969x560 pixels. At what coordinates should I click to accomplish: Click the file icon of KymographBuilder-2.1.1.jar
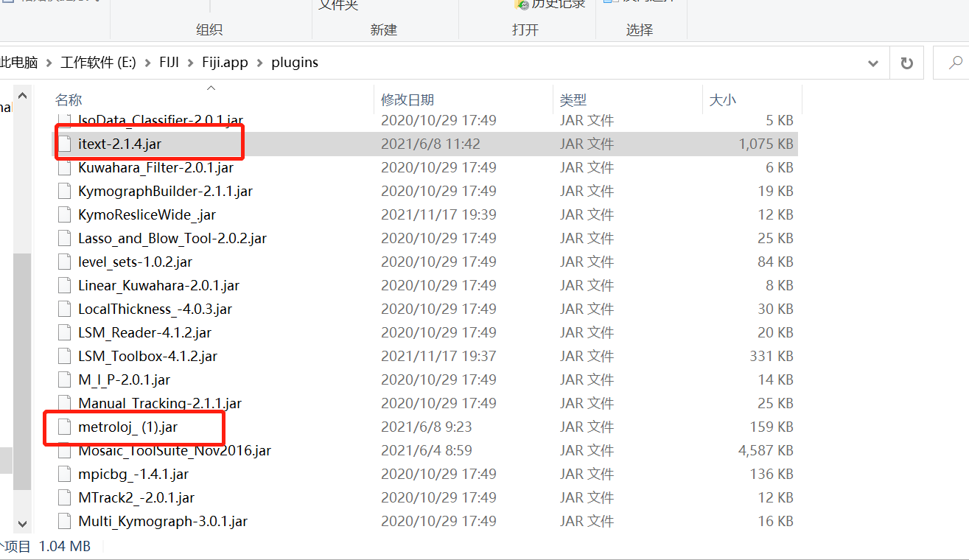point(64,191)
